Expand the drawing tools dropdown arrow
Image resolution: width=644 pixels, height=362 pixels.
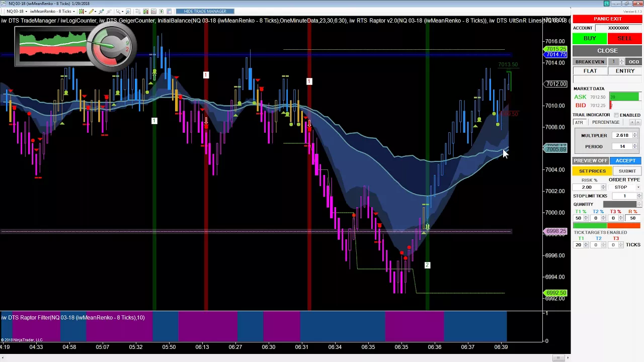[x=95, y=11]
